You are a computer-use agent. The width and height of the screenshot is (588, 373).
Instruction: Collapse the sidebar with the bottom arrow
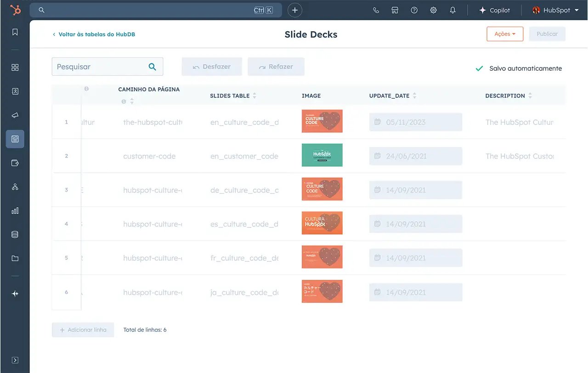point(15,360)
